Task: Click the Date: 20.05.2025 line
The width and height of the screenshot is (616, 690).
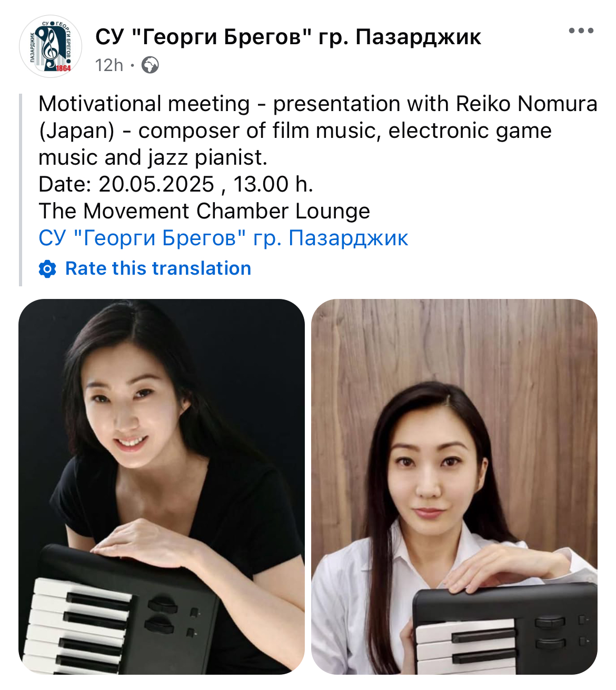Action: [176, 184]
